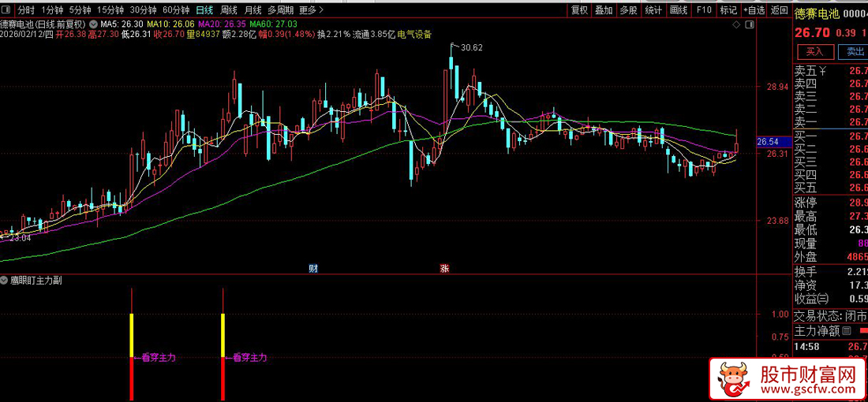Click the 收益(三) earnings row
Image resolution: width=868 pixels, height=402 pixels.
830,299
